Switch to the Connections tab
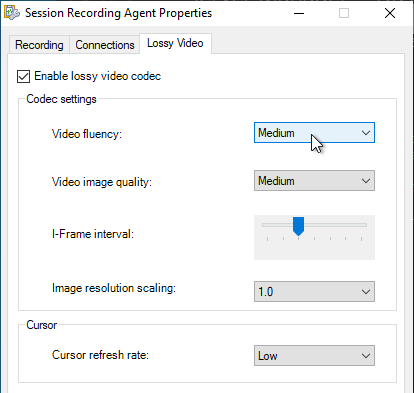Image resolution: width=414 pixels, height=393 pixels. click(x=105, y=45)
